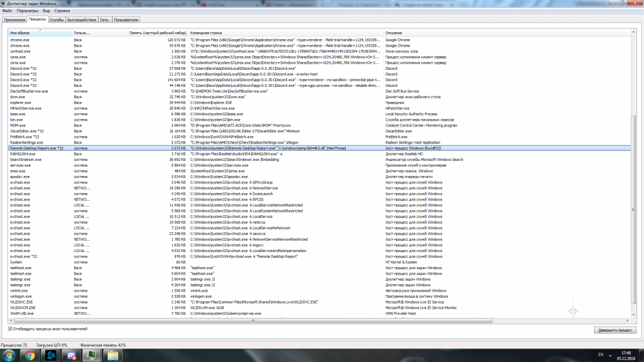This screenshot has height=362, width=644.
Task: Select the MOM.exe process row
Action: [x=319, y=125]
